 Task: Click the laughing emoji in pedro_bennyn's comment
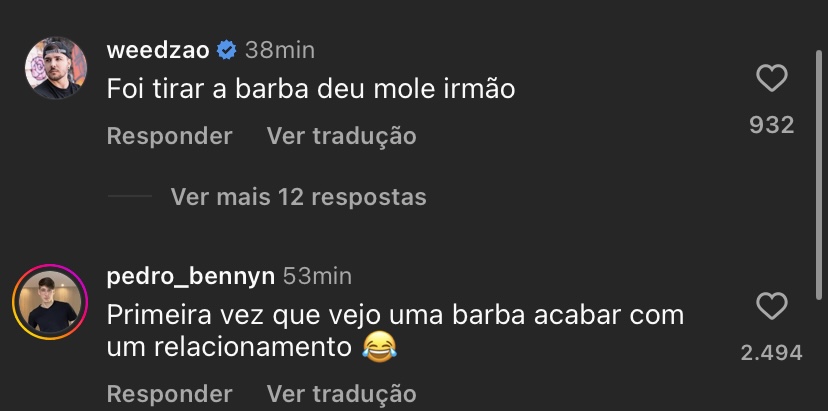[x=377, y=348]
